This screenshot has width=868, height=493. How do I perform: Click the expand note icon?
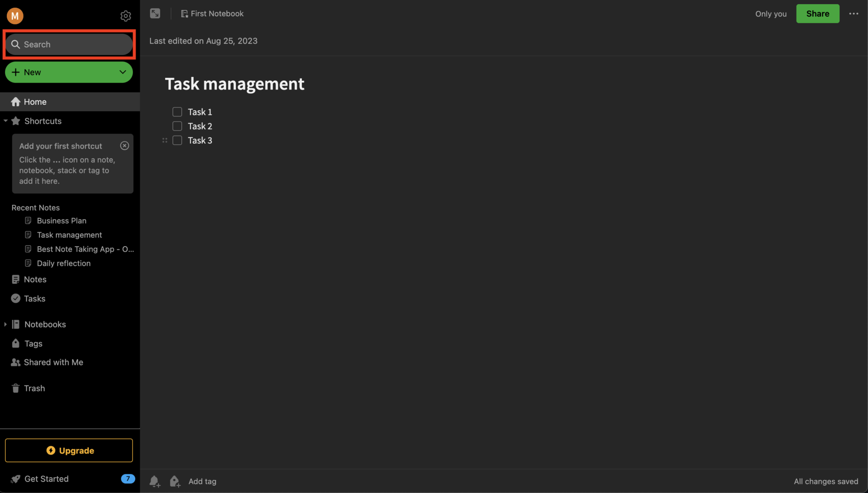click(155, 14)
